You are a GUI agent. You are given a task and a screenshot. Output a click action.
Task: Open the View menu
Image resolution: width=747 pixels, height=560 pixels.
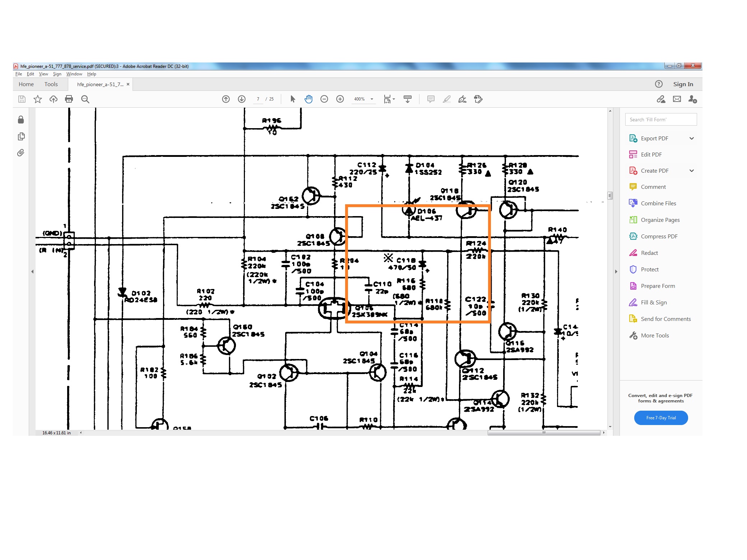[x=43, y=74]
